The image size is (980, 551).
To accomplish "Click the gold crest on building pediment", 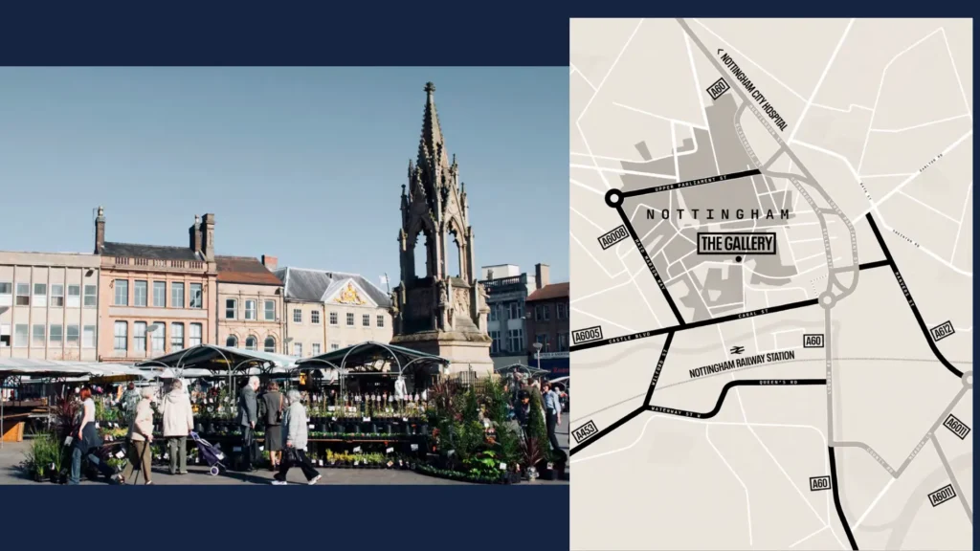I will click(349, 293).
